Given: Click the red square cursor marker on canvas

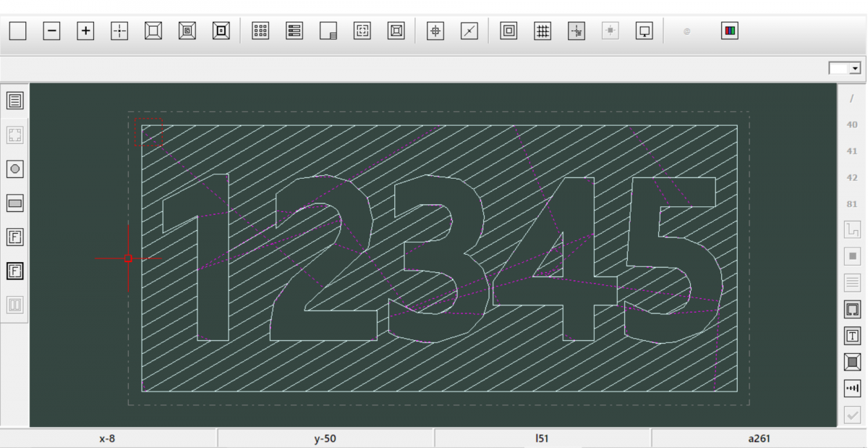Looking at the screenshot, I should click(x=128, y=258).
